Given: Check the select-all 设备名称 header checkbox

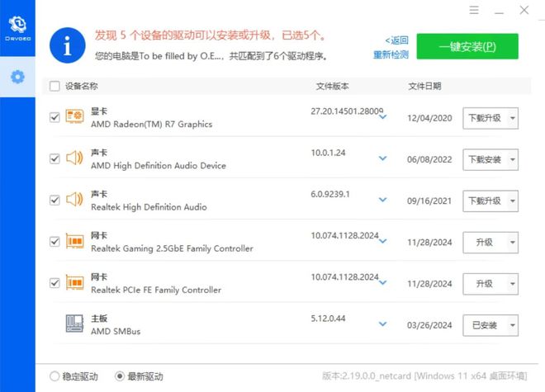Looking at the screenshot, I should 54,86.
